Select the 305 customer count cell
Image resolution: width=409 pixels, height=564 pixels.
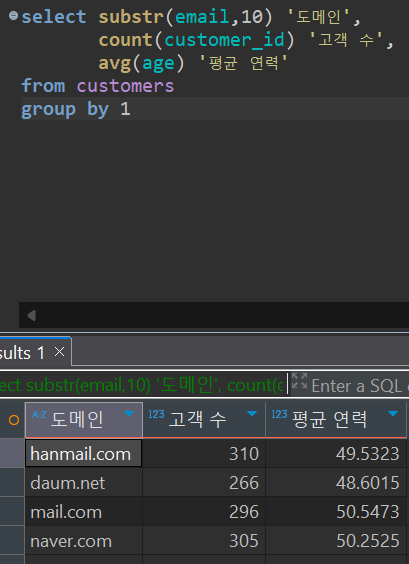tap(204, 541)
